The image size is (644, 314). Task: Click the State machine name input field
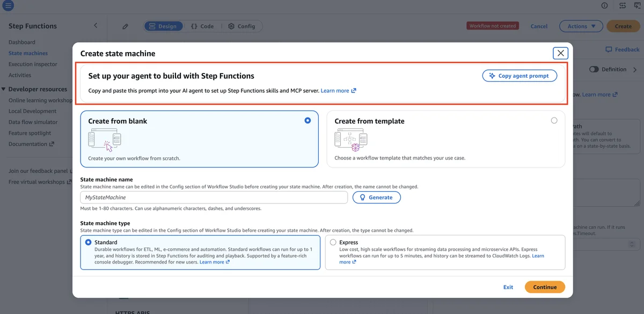click(x=214, y=198)
